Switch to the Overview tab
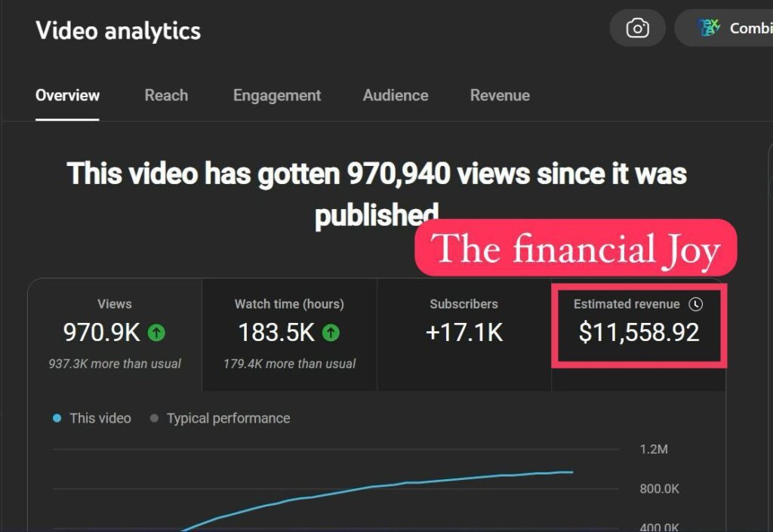The height and width of the screenshot is (532, 773). [x=67, y=95]
